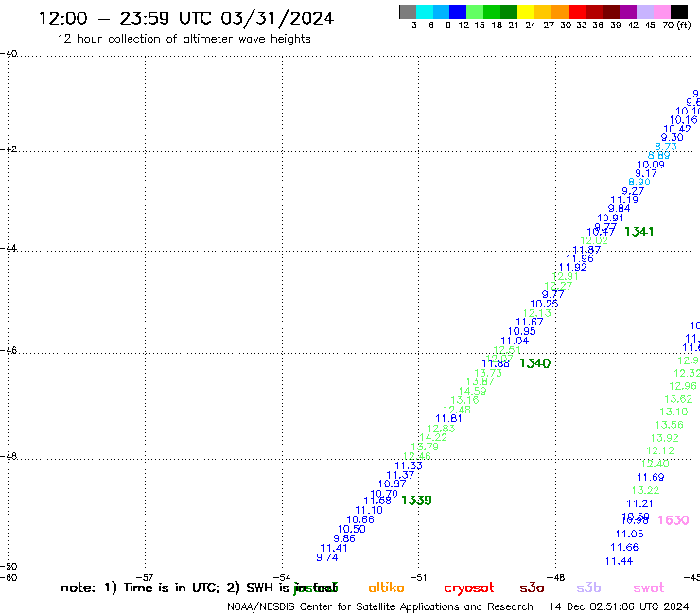Click the wave height value 14.59
The height and width of the screenshot is (615, 700).
tap(472, 391)
